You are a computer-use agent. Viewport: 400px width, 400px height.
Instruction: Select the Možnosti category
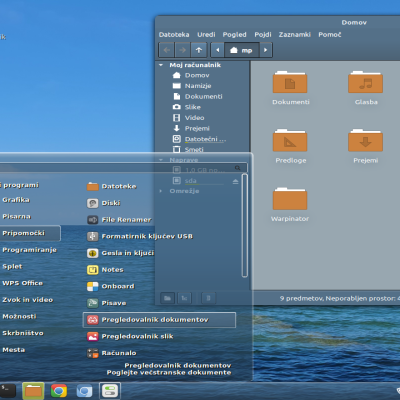[19, 317]
